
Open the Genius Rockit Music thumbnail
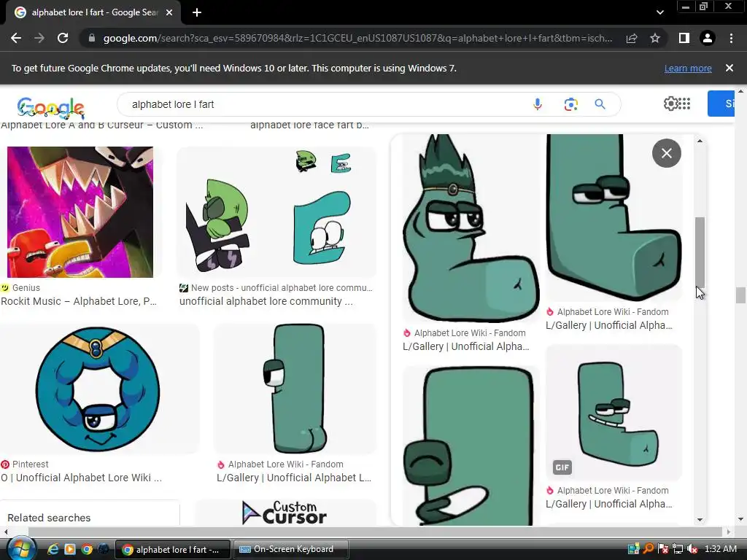click(80, 212)
